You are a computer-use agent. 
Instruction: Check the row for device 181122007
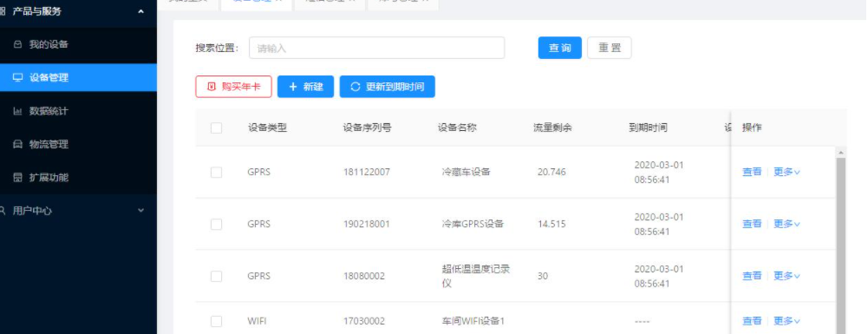pos(217,173)
